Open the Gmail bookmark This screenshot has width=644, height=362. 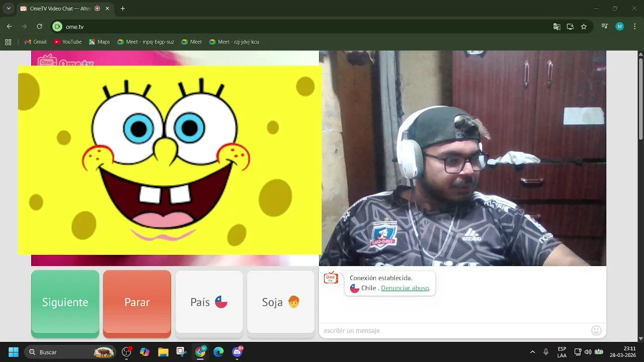tap(35, 42)
